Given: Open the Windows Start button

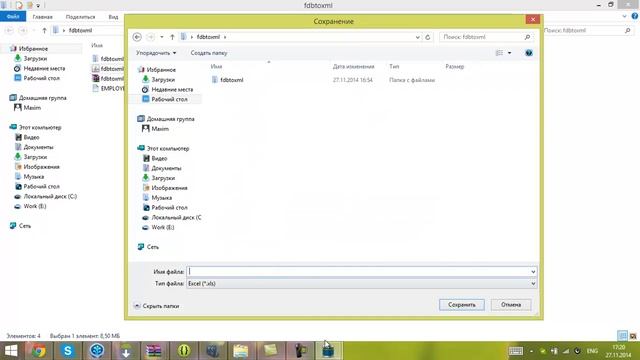Looking at the screenshot, I should click(x=11, y=351).
